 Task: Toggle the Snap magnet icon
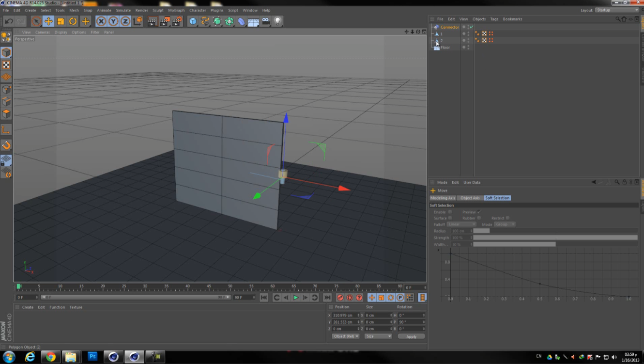pyautogui.click(x=6, y=145)
